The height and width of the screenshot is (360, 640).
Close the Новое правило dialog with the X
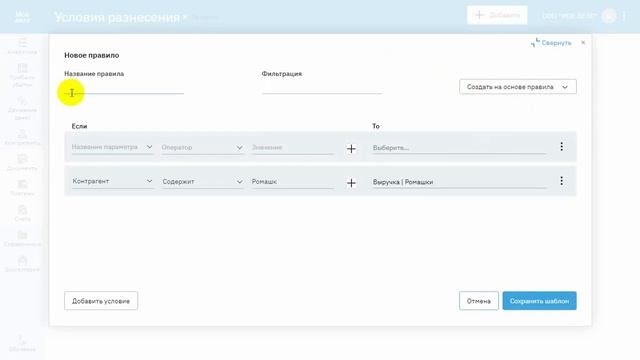(583, 42)
